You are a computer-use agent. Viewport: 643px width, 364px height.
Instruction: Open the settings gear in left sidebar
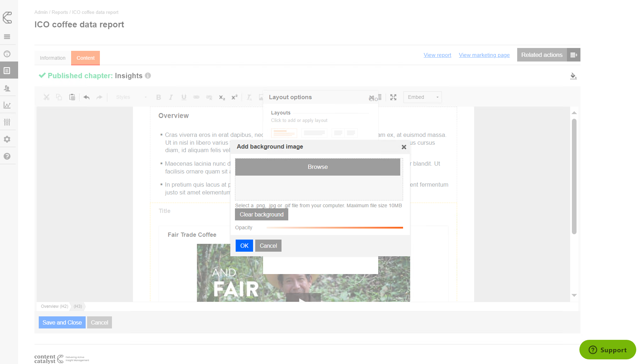pos(7,139)
